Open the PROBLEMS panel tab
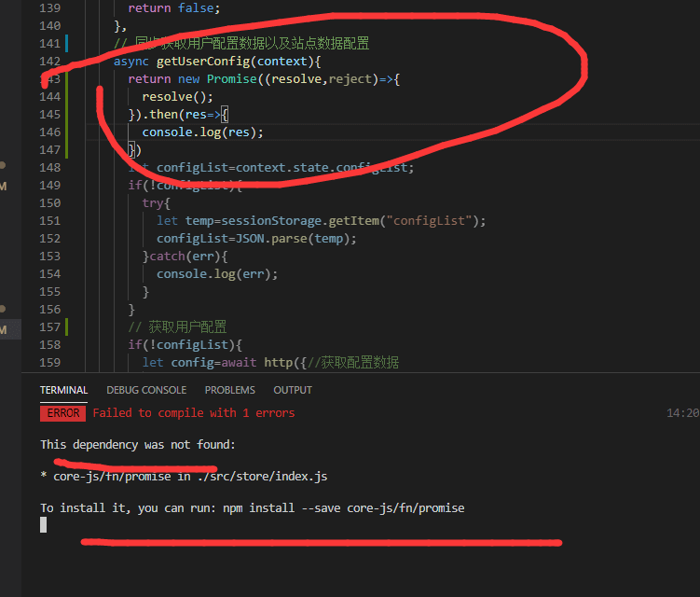This screenshot has width=700, height=597. click(x=229, y=390)
